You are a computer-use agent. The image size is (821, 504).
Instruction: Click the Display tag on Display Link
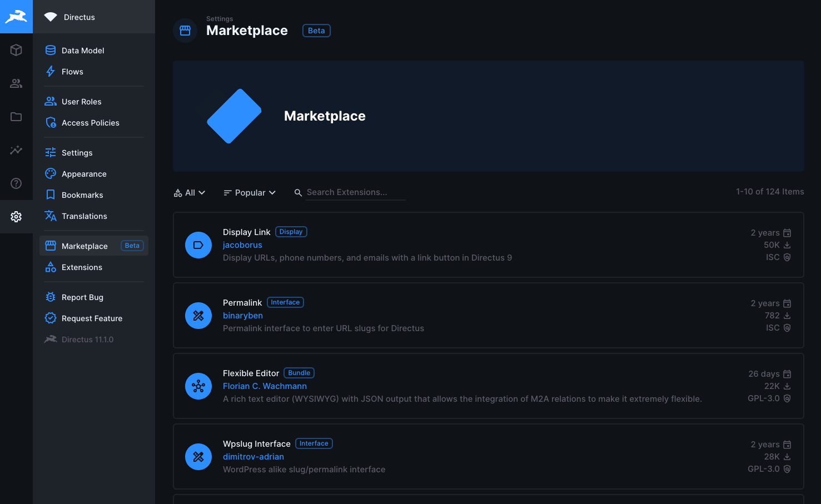[x=291, y=232]
